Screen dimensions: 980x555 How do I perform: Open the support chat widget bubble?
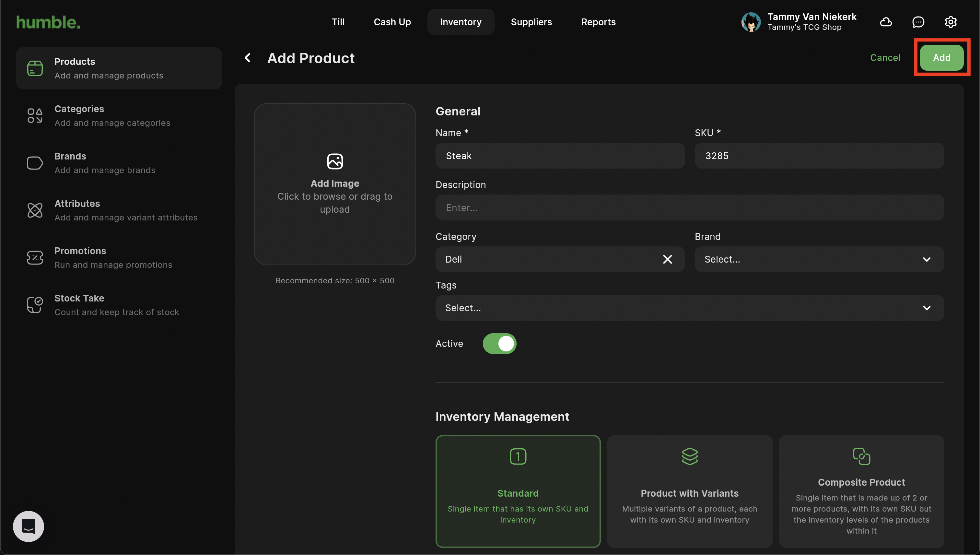pos(29,526)
